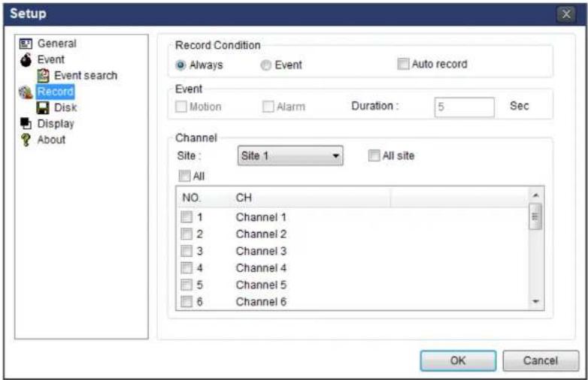Check the All site checkbox

374,155
